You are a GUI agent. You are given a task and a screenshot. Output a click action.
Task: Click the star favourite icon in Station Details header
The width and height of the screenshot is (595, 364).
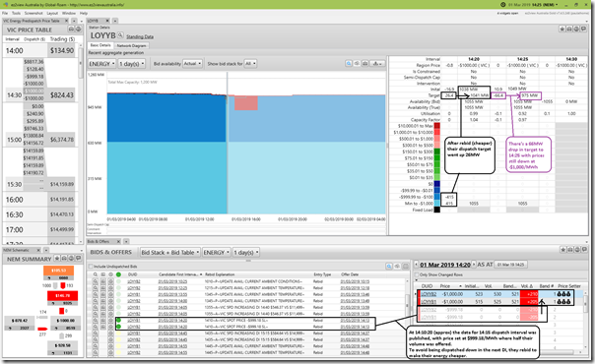tap(562, 29)
